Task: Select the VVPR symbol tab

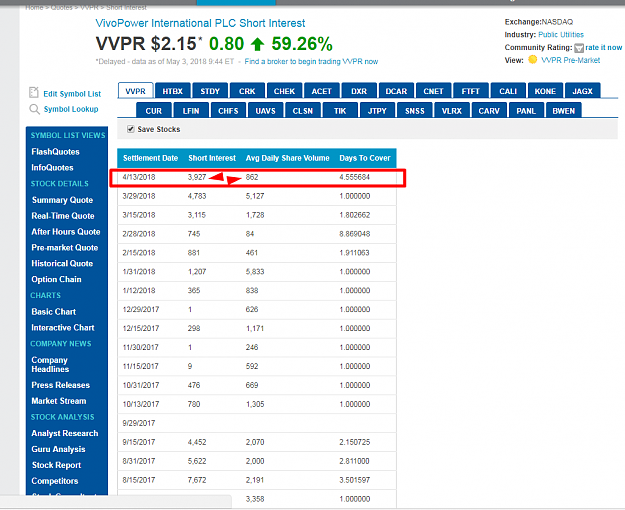Action: [x=136, y=91]
